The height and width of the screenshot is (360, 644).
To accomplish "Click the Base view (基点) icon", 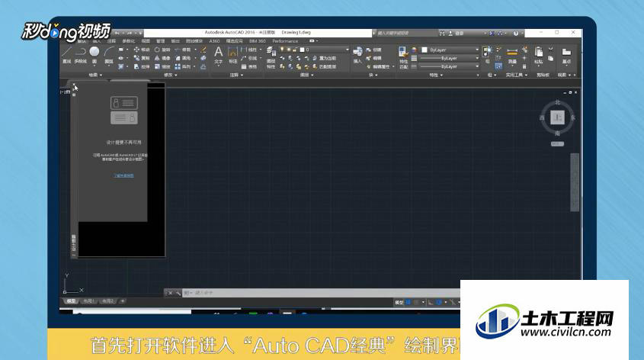I will tap(567, 55).
